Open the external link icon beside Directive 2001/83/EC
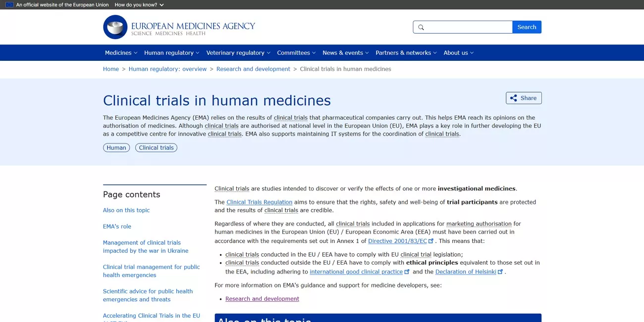The width and height of the screenshot is (644, 322). (x=430, y=240)
